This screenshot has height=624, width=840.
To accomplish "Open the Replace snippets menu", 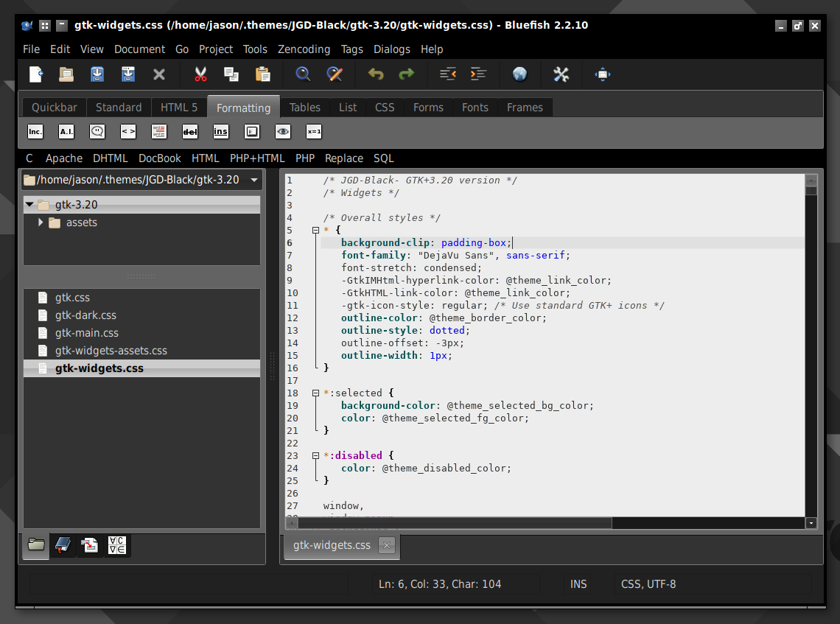I will (x=344, y=158).
